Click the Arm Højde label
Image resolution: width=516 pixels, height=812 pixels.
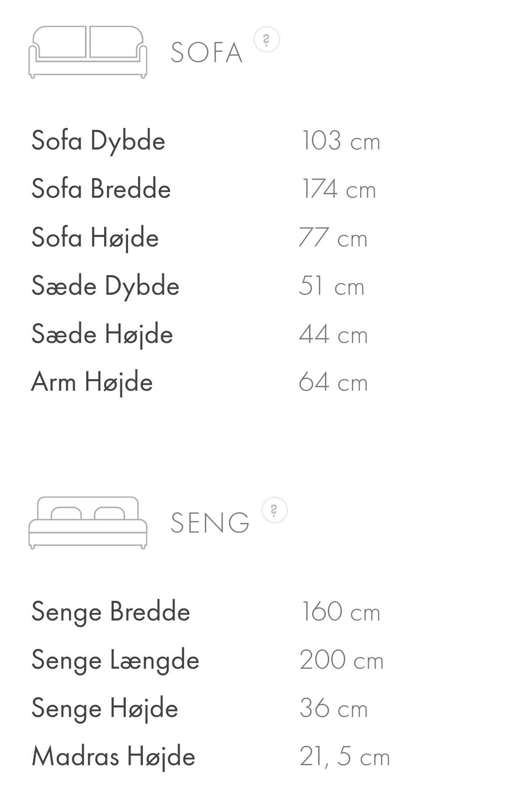click(92, 382)
